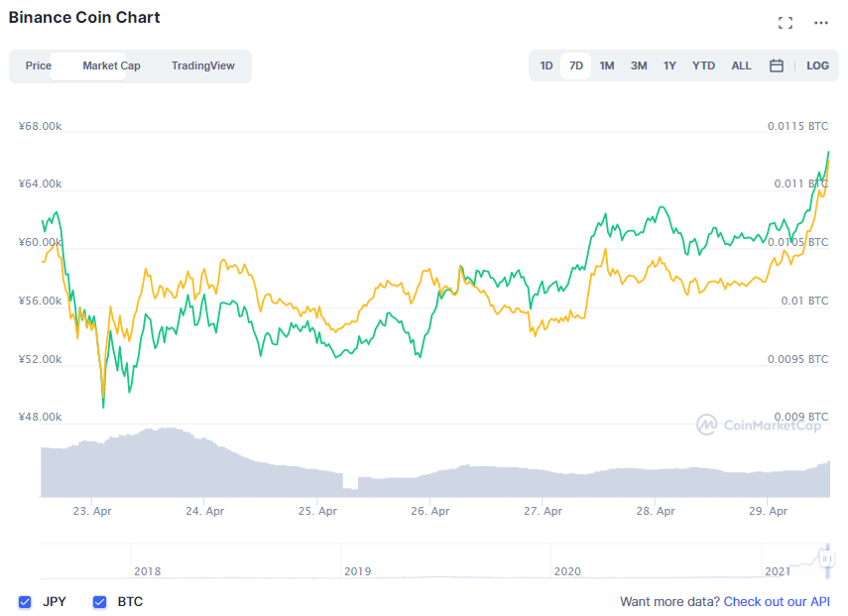Click the 27. Apr axis label
Image resolution: width=848 pixels, height=616 pixels.
[543, 511]
